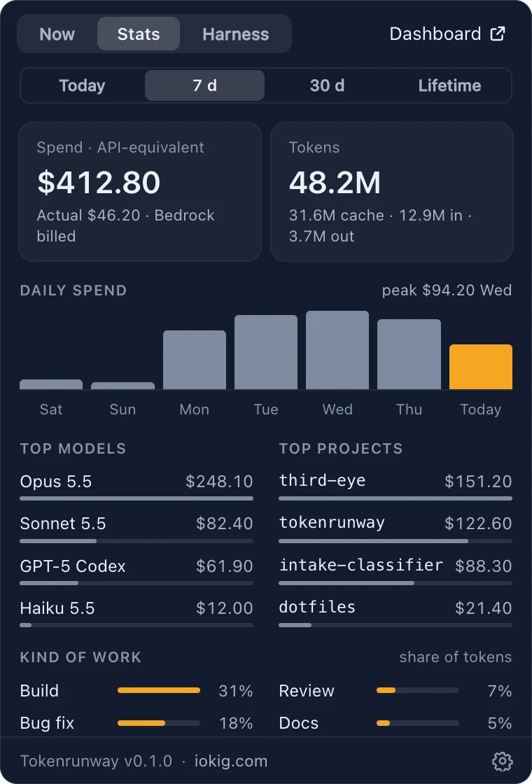Click the Tue spend bar
This screenshot has height=784, width=532.
(266, 352)
